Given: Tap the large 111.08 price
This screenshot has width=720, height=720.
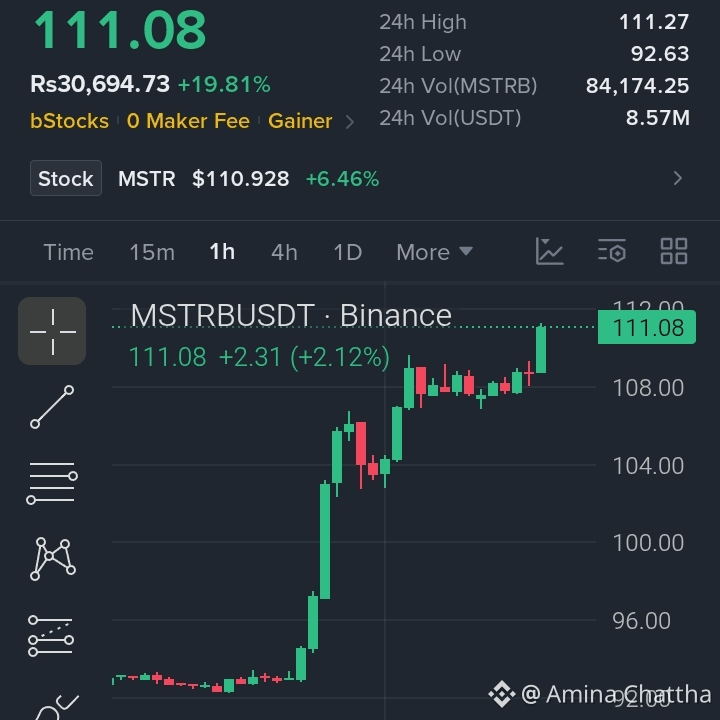Looking at the screenshot, I should click(x=120, y=30).
